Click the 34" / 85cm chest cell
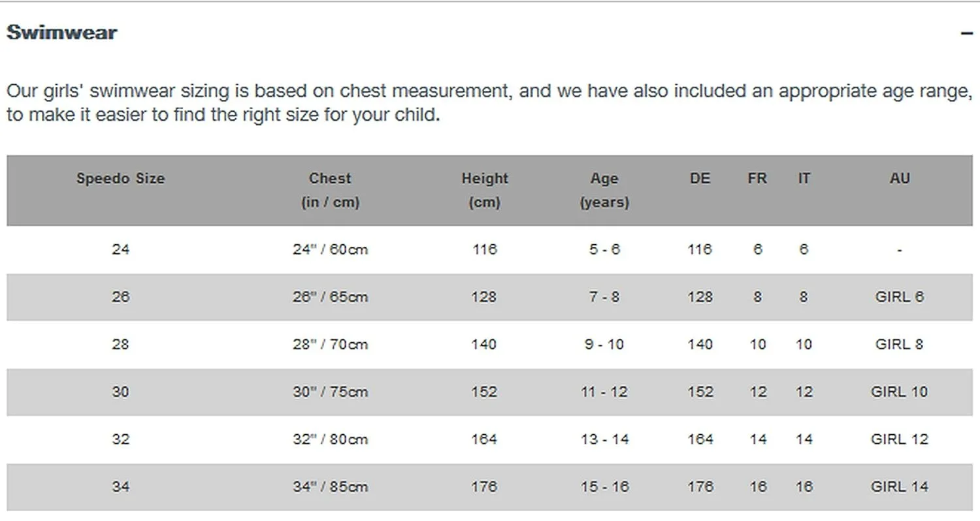This screenshot has height=521, width=980. 330,487
